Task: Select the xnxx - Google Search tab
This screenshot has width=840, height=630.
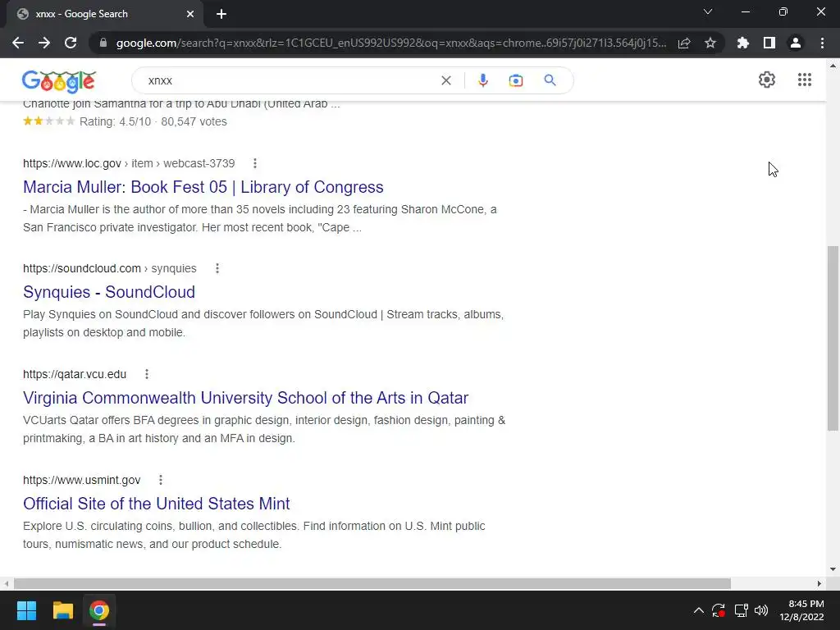Action: click(97, 14)
